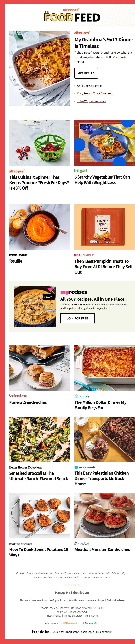Click the Southern Living logo
This screenshot has height=644, width=135.
click(x=18, y=396)
